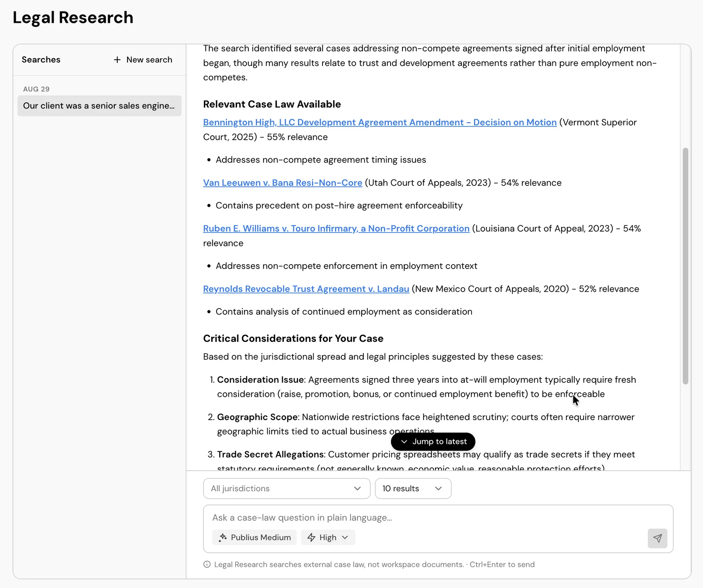Open the Bennington High, LLC Development Agreement link
This screenshot has width=703, height=588.
pyautogui.click(x=380, y=122)
